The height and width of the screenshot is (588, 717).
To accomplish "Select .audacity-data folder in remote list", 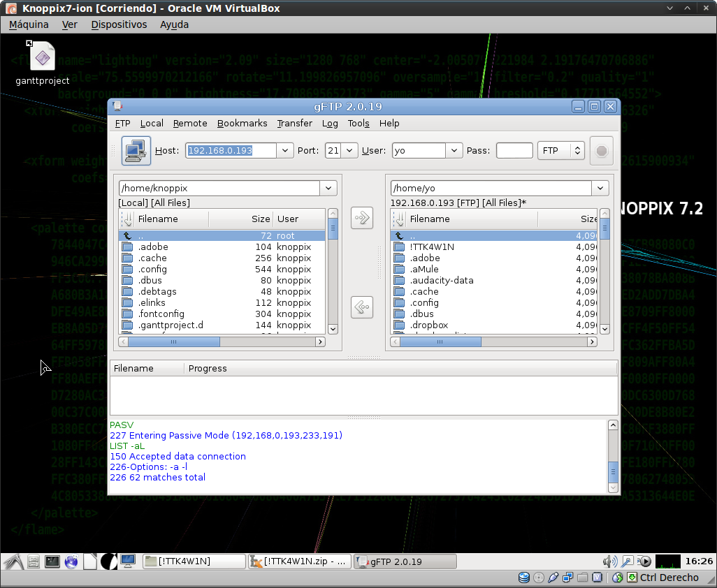I will point(442,280).
